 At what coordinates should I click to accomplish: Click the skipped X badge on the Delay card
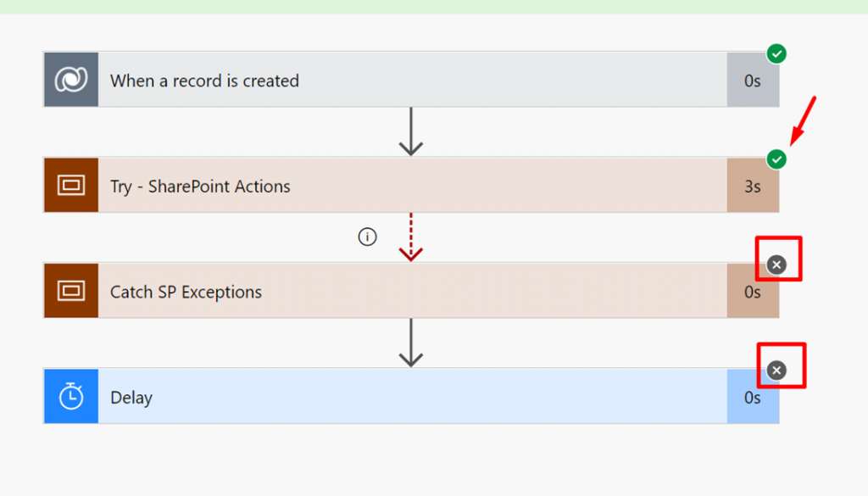coord(776,371)
